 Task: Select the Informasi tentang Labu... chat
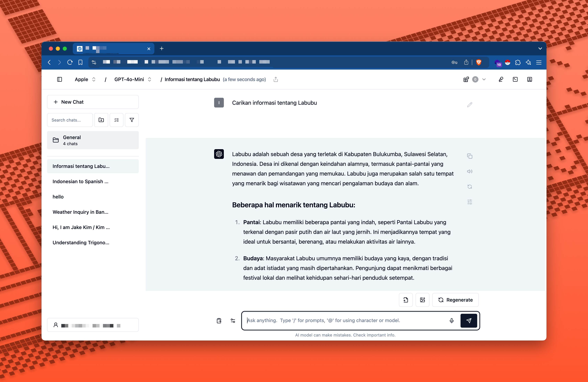(x=93, y=166)
